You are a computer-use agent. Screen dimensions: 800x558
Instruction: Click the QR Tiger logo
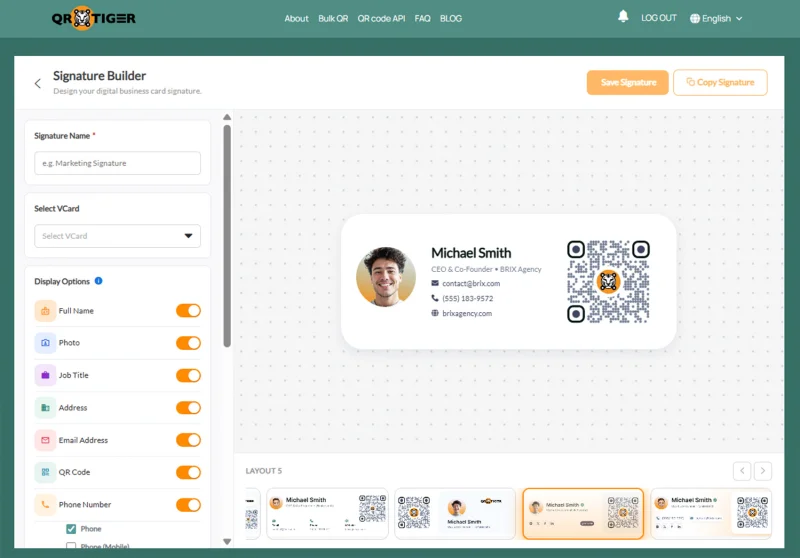click(x=93, y=18)
